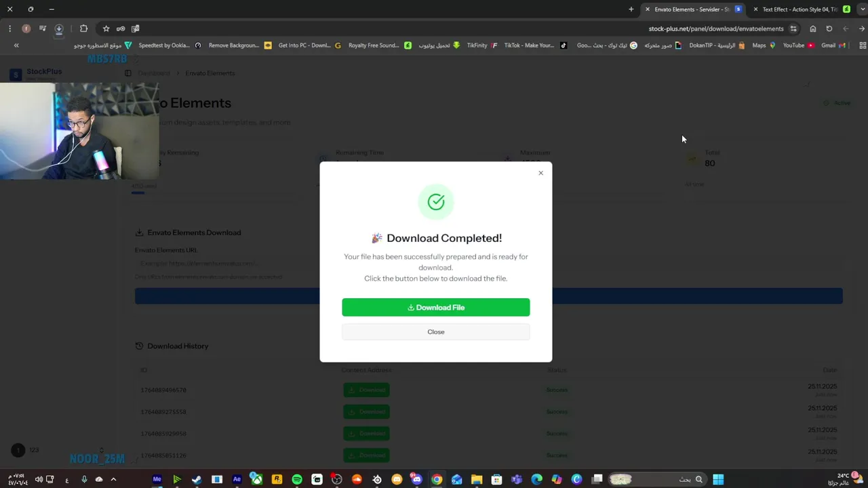Click the green Download File button
The width and height of the screenshot is (868, 488).
coord(435,307)
